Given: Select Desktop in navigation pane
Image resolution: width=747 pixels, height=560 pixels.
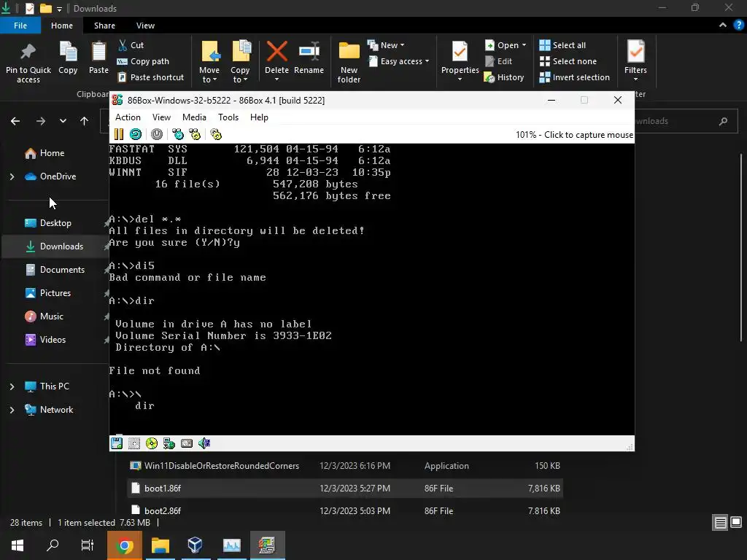Looking at the screenshot, I should 48,223.
